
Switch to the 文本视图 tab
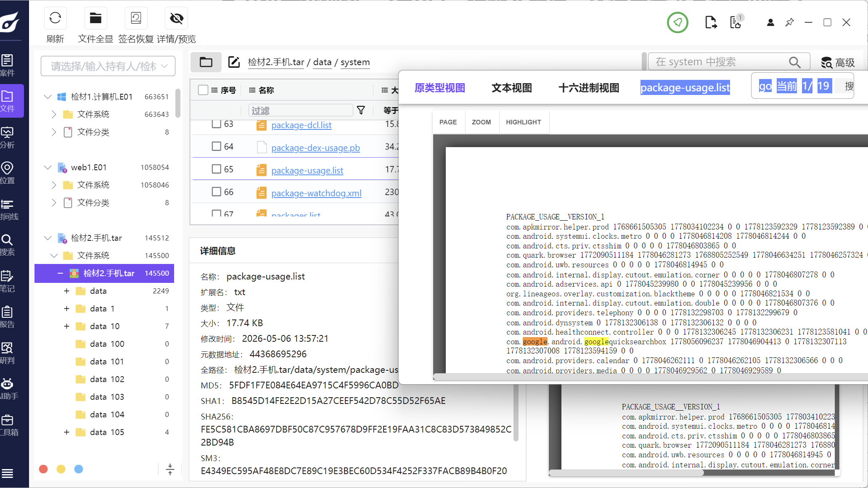click(x=511, y=88)
